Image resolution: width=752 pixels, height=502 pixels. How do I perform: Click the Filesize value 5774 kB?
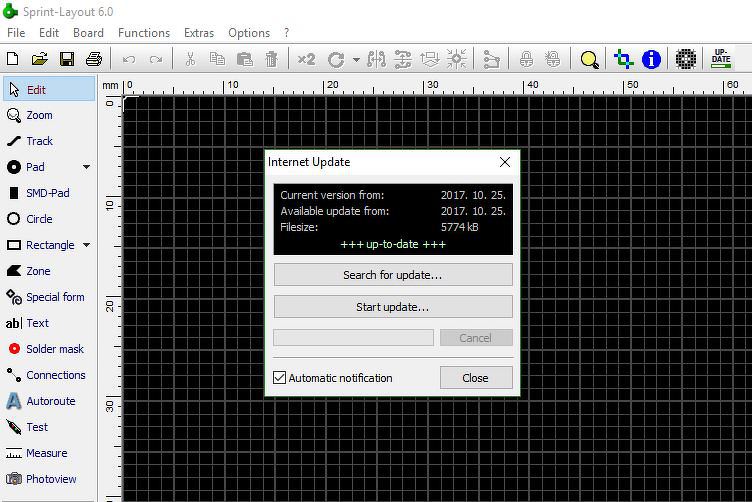(459, 227)
